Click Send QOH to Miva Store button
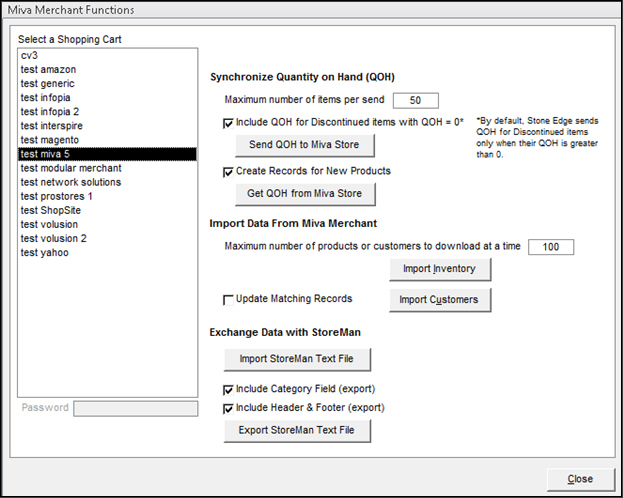This screenshot has height=498, width=623. coord(304,145)
